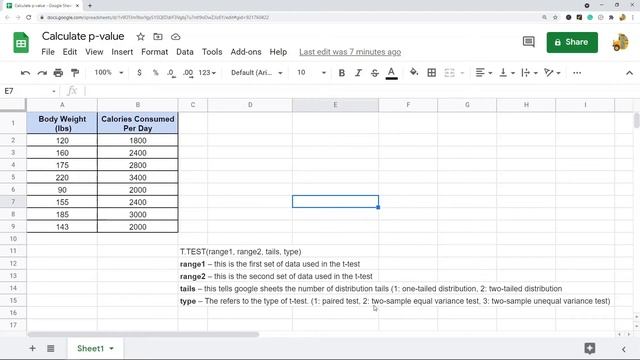Show the side panel chevron
This screenshot has width=640, height=360.
[624, 349]
